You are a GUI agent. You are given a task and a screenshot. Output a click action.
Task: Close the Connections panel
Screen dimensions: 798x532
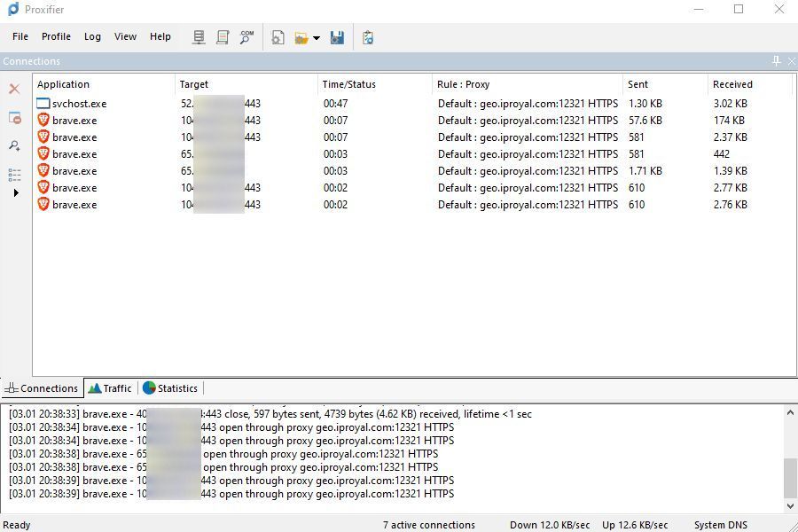coord(792,61)
